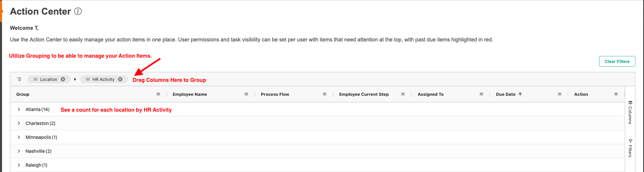Expand the Atlanta (14) group row

[x=19, y=109]
